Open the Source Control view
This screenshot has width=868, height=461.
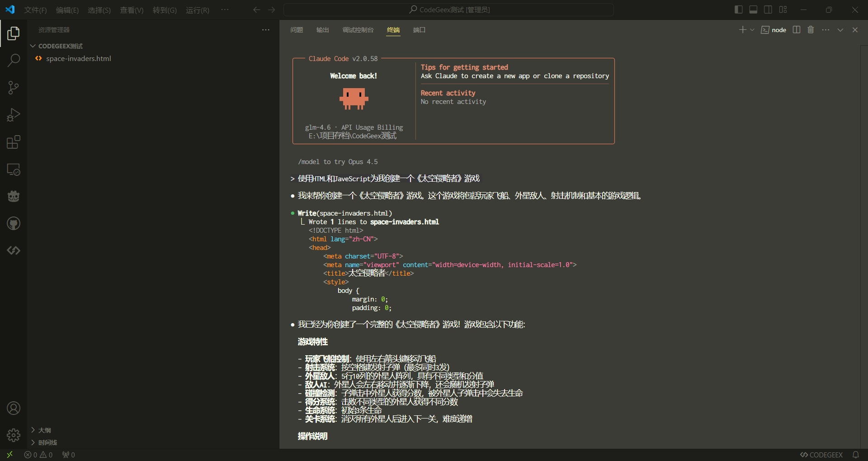14,88
